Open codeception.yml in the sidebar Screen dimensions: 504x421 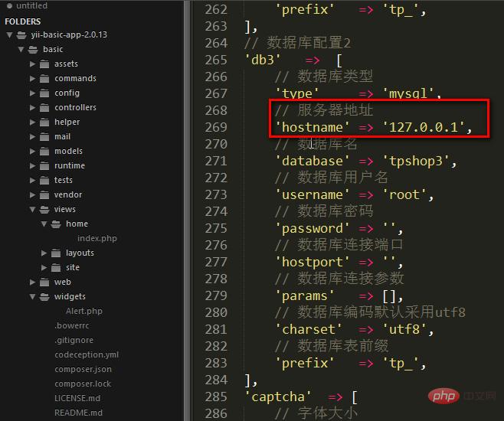pyautogui.click(x=87, y=355)
